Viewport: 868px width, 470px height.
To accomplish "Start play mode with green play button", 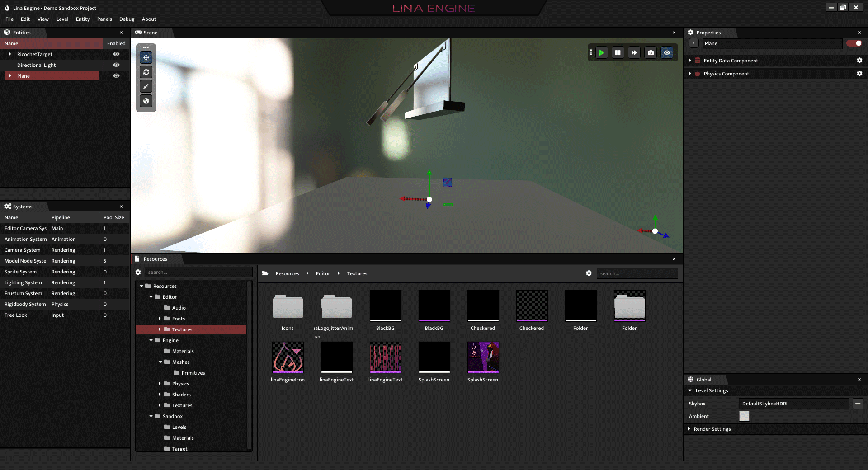I will click(x=601, y=52).
